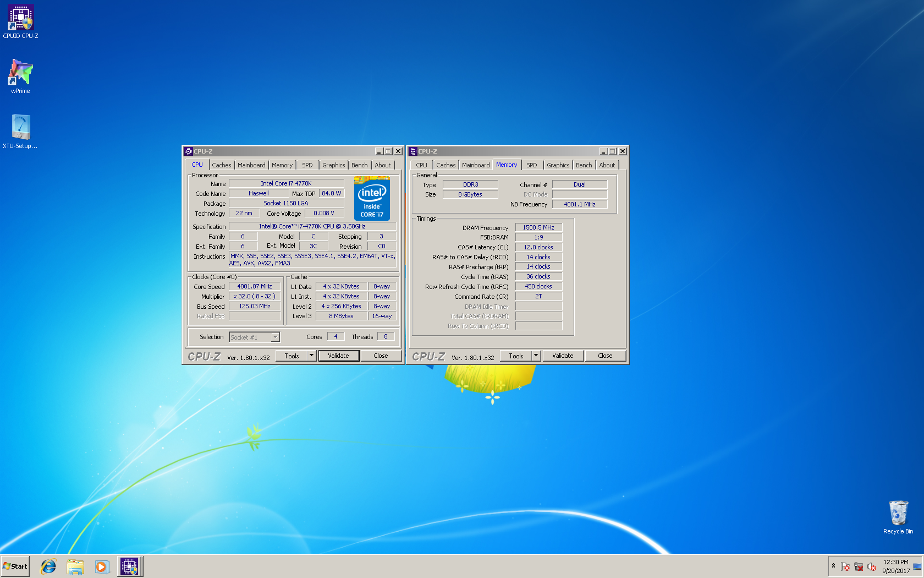The image size is (924, 578).
Task: Switch to SPD tab in left CPU-Z window
Action: 307,165
